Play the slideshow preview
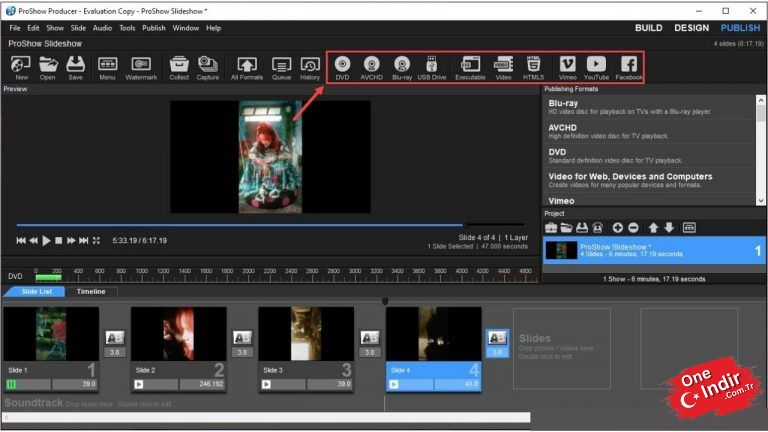The width and height of the screenshot is (768, 432). click(46, 240)
